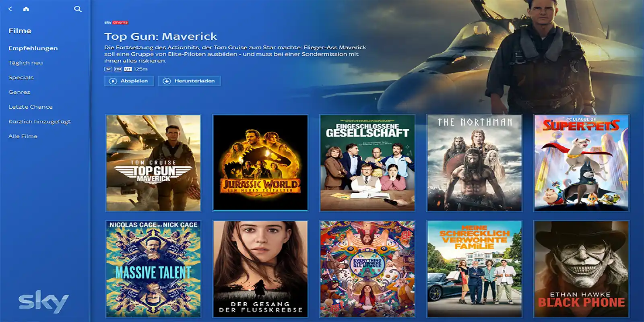Open the Massive Talent poster
The image size is (644, 322).
pos(153,269)
